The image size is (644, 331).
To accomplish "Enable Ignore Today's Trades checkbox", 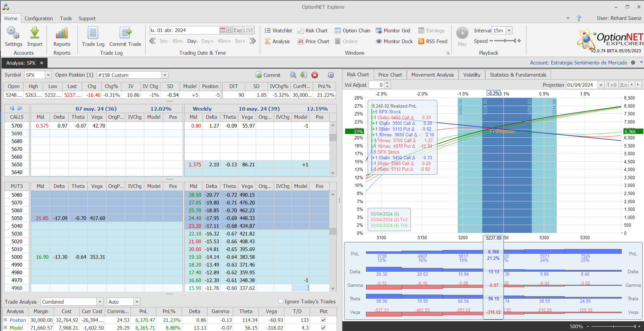I will [x=281, y=301].
